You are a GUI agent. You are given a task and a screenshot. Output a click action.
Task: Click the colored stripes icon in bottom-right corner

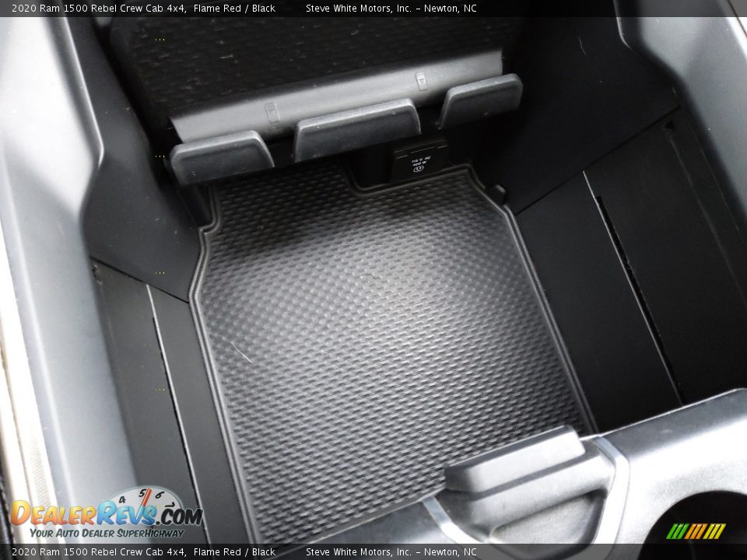click(696, 531)
